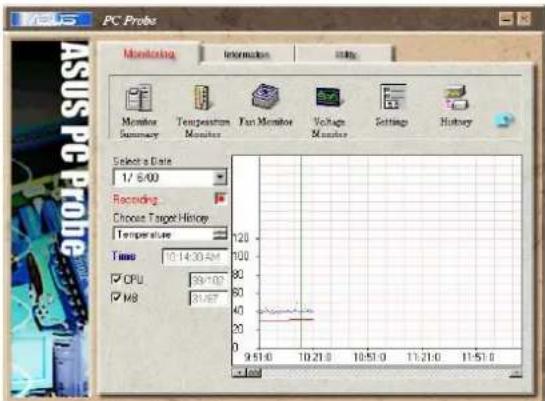
Task: Click the ASUS logo in title bar
Action: pos(51,19)
